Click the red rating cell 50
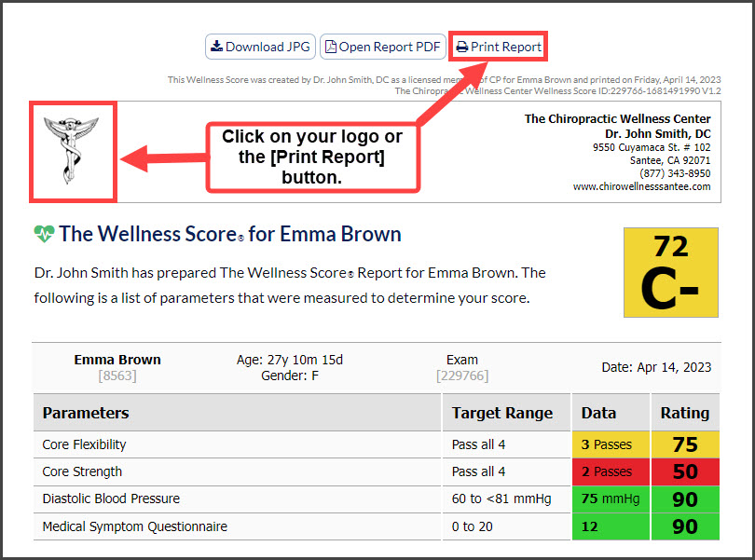 pos(685,471)
